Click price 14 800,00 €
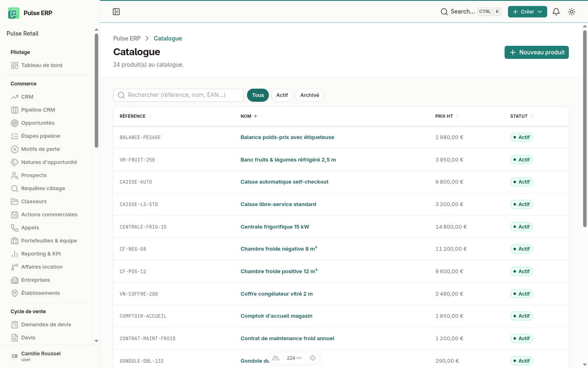588x368 pixels. 451,227
